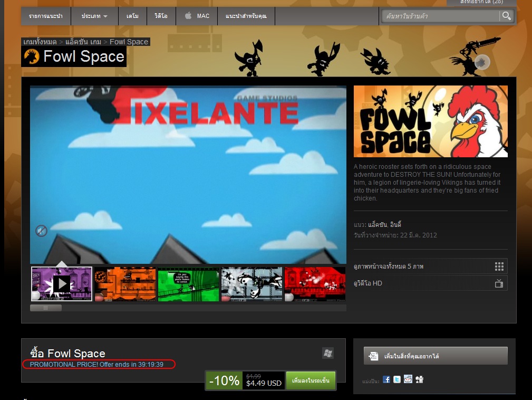The image size is (532, 400).
Task: Open the MAC store tab
Action: point(197,16)
